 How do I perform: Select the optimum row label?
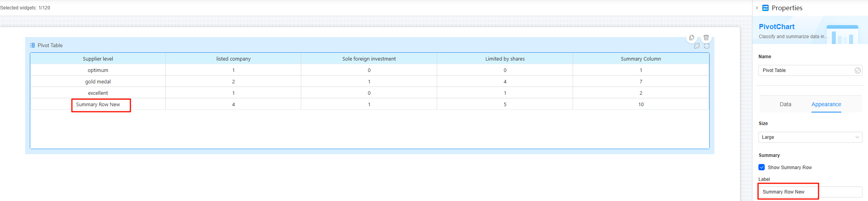click(x=98, y=70)
